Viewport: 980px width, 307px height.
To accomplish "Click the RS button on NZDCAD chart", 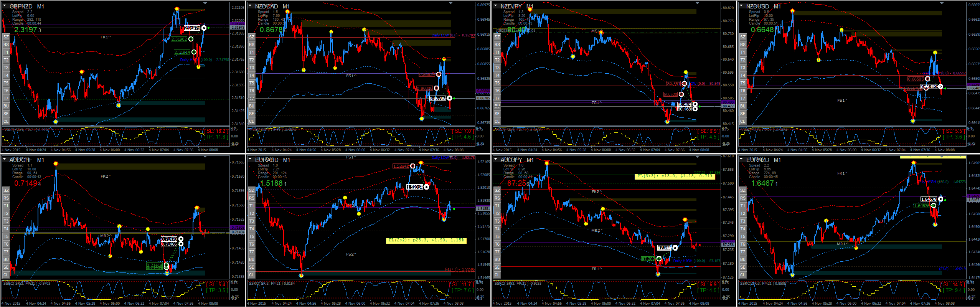I will tap(251, 45).
